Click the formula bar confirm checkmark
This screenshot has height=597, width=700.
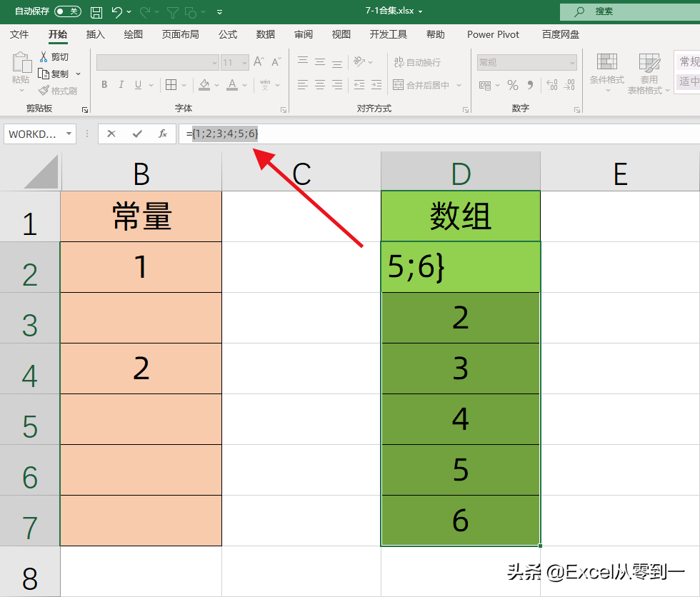tap(137, 134)
